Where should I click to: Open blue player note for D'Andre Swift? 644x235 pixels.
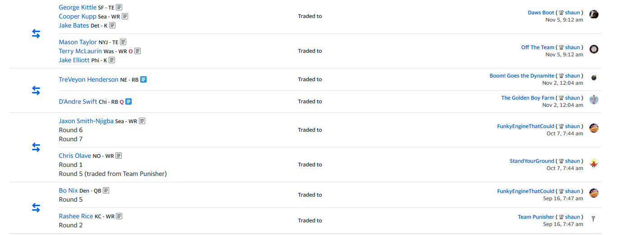click(x=129, y=102)
